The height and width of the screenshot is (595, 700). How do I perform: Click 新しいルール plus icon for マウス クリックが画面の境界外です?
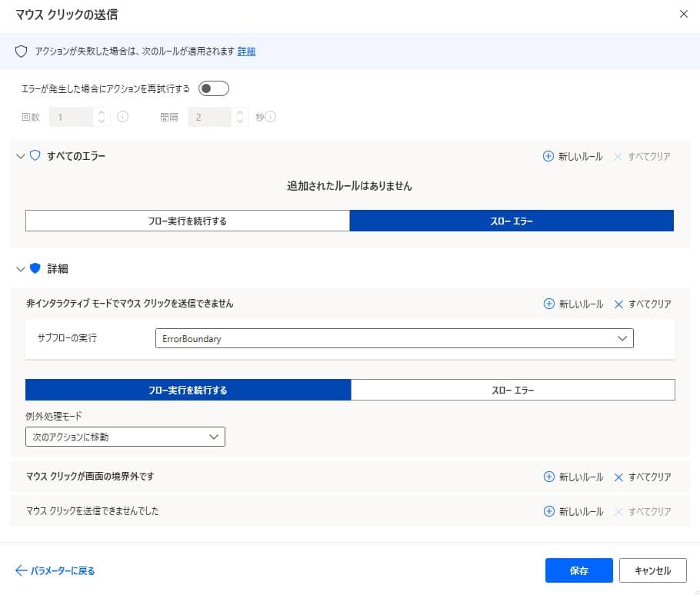tap(548, 477)
